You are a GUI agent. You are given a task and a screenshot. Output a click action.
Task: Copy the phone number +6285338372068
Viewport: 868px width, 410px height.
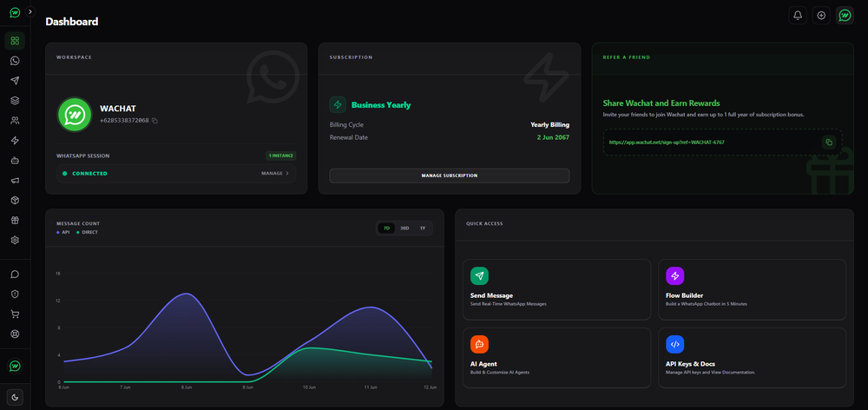point(155,120)
